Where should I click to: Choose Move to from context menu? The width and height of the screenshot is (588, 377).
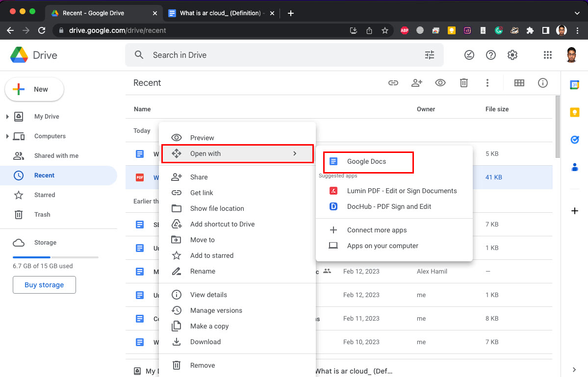coord(238,240)
